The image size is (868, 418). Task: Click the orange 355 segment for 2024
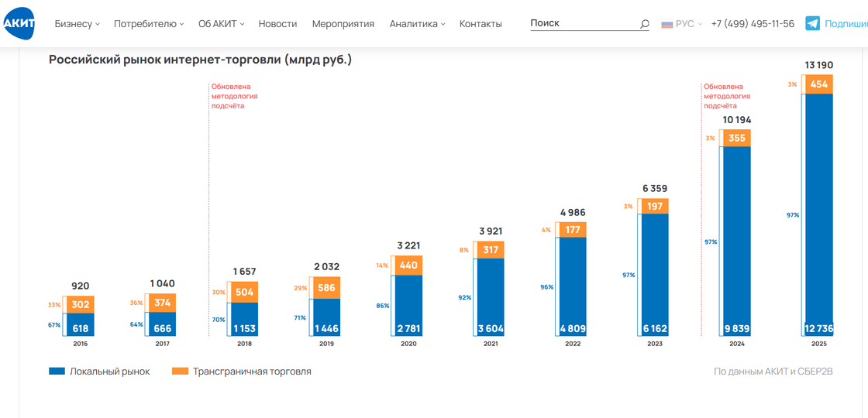click(x=737, y=138)
